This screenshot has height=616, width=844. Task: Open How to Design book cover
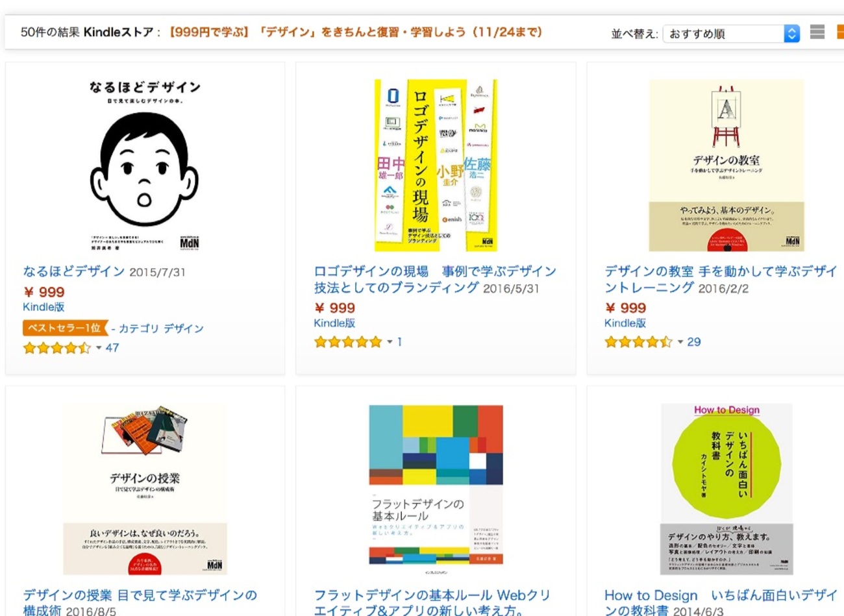point(726,489)
